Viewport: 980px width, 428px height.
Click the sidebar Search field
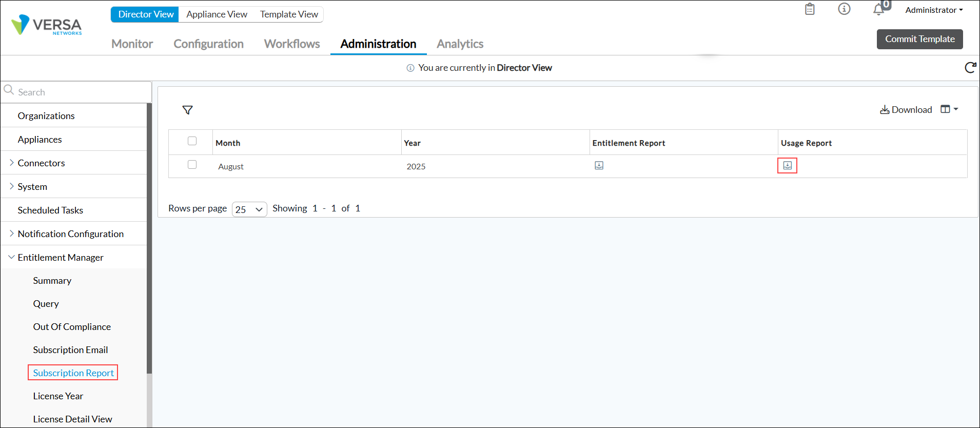77,92
